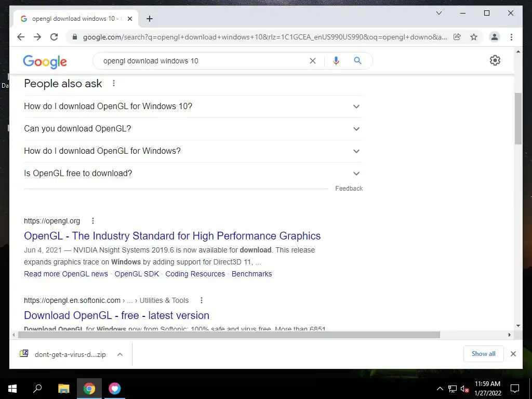Open Coding Resources sitelink
The height and width of the screenshot is (399, 532).
(195, 274)
